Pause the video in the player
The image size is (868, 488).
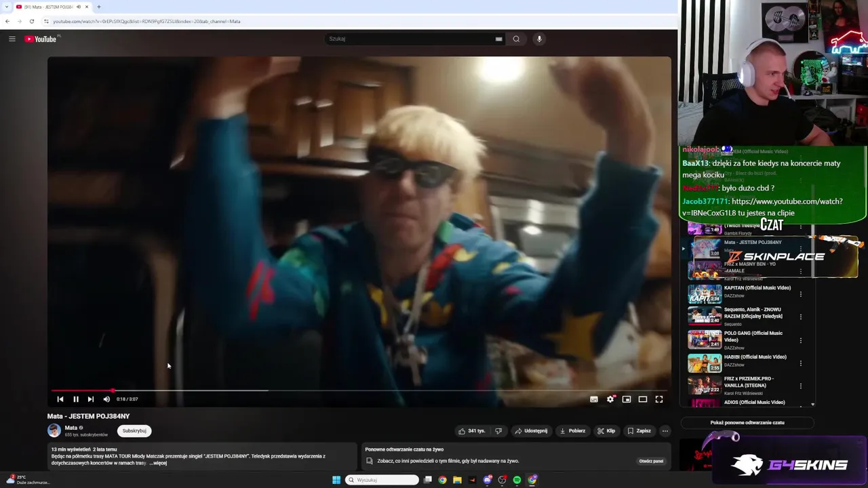tap(75, 399)
